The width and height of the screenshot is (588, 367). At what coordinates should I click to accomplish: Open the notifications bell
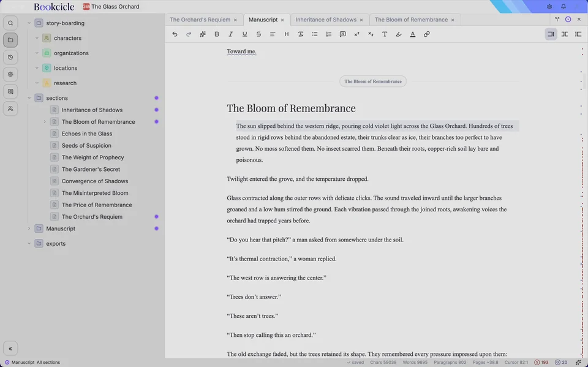(563, 7)
